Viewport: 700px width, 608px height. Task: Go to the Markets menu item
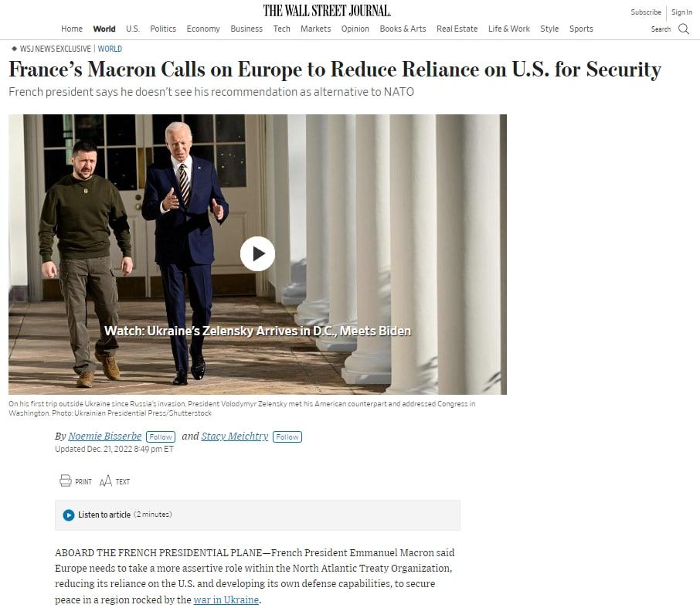(316, 29)
